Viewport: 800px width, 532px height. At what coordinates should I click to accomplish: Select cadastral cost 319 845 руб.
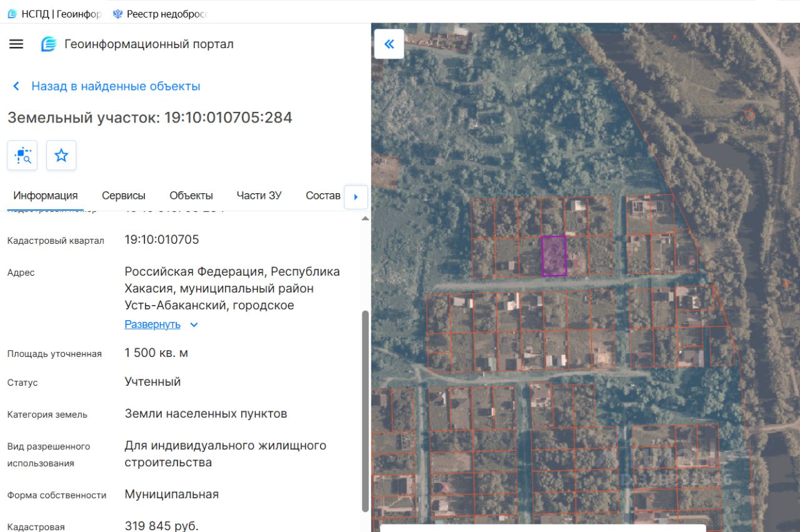coord(162,526)
